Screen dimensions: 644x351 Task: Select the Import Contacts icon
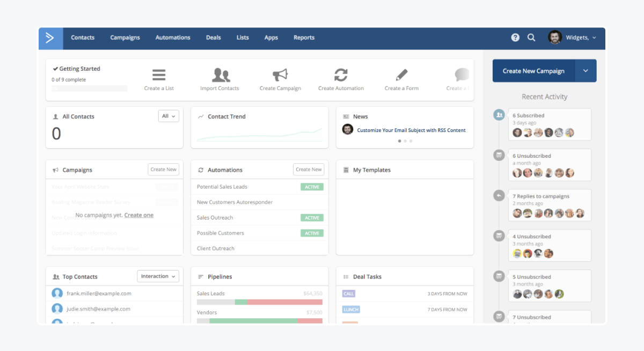pos(220,75)
